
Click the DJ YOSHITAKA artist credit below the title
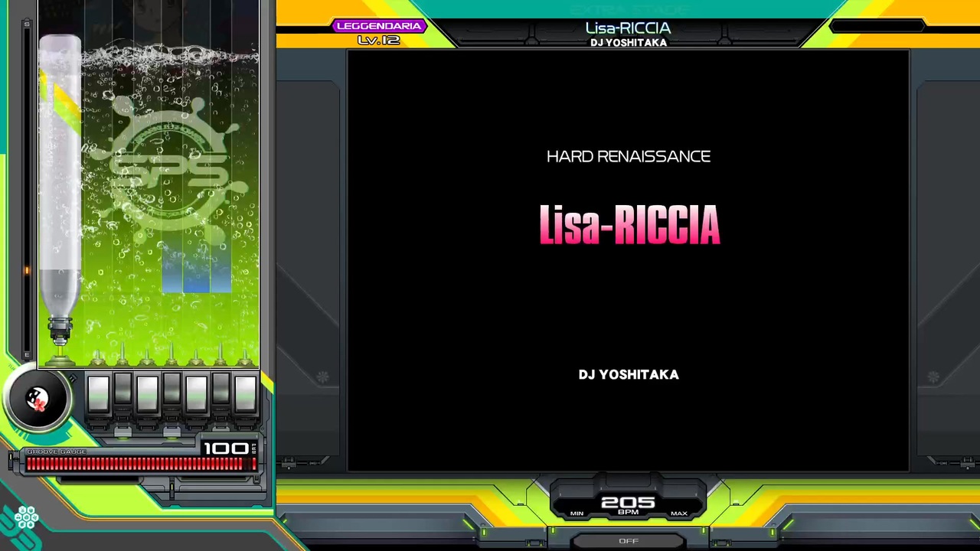[629, 374]
